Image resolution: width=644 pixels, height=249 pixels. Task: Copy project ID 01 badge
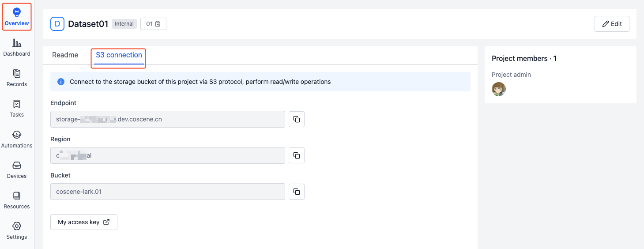(153, 24)
